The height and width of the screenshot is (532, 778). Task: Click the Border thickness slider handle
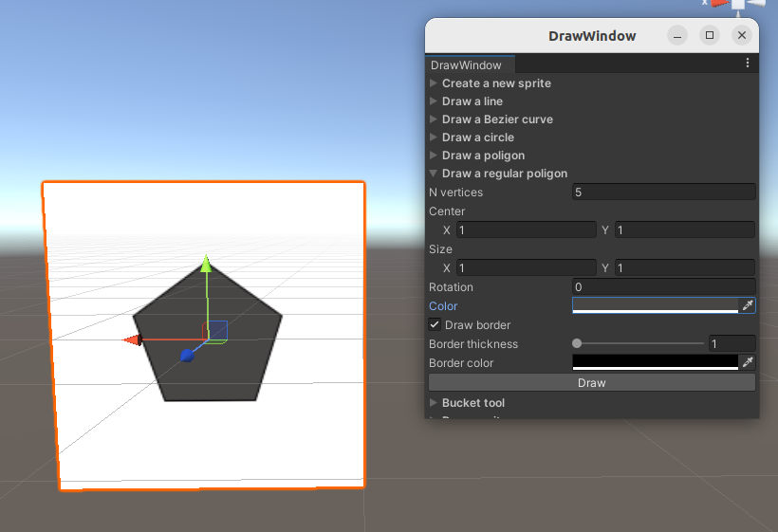pos(577,343)
